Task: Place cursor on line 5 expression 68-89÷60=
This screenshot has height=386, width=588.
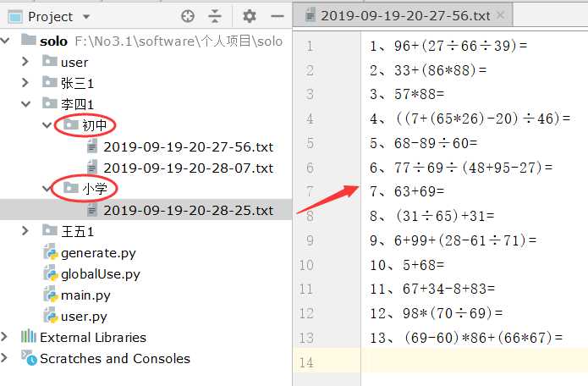Action: [x=436, y=143]
